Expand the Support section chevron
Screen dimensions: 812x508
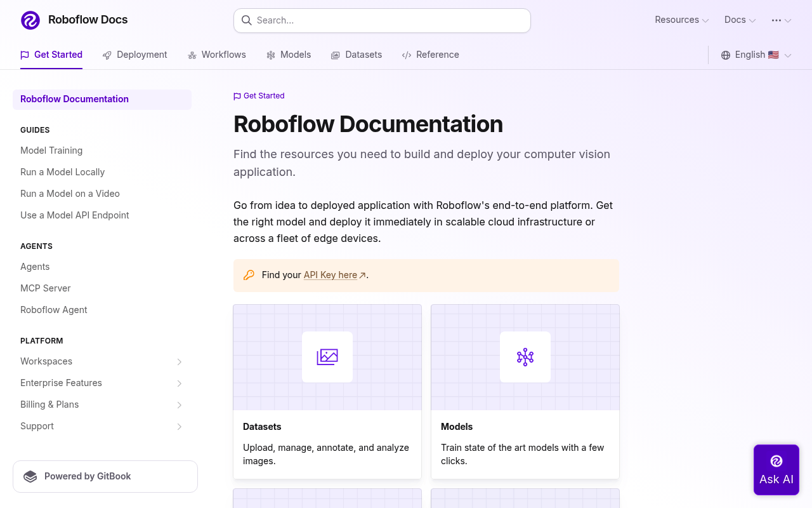(180, 427)
